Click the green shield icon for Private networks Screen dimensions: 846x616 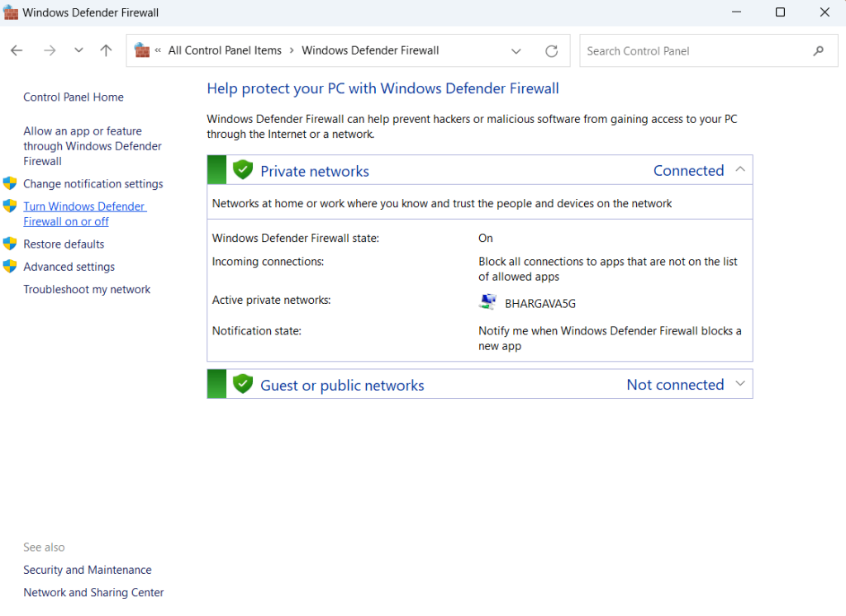242,169
